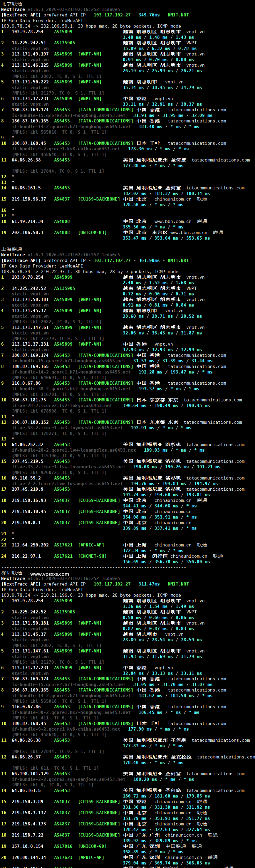
Task: Select hop IP 113.171.50.222
Action: [30, 82]
